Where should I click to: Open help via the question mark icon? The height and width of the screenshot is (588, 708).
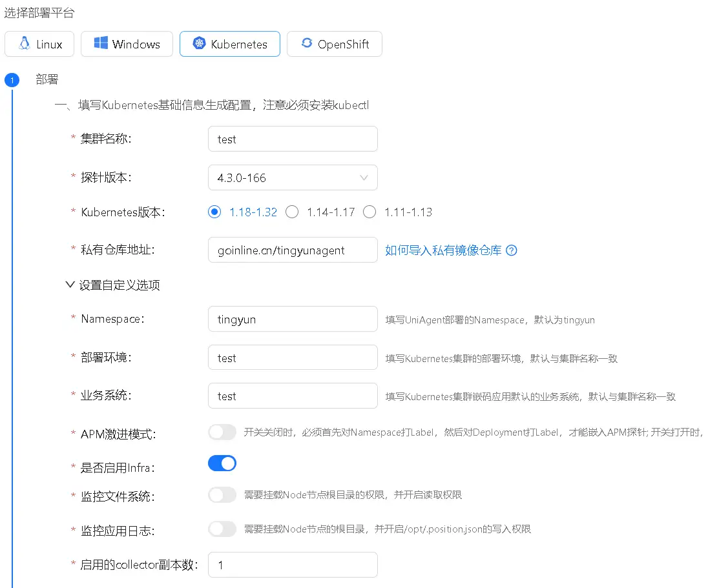(511, 250)
